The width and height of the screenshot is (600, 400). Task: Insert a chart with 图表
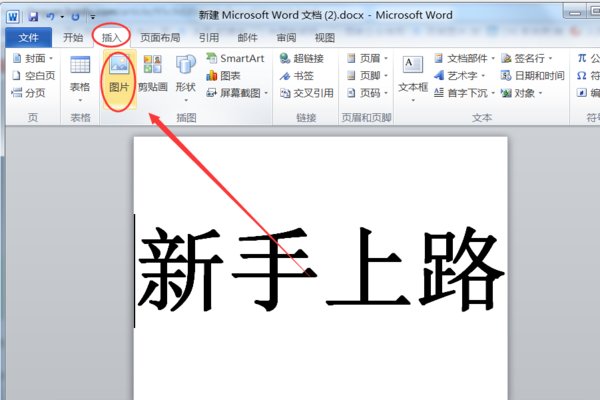223,76
